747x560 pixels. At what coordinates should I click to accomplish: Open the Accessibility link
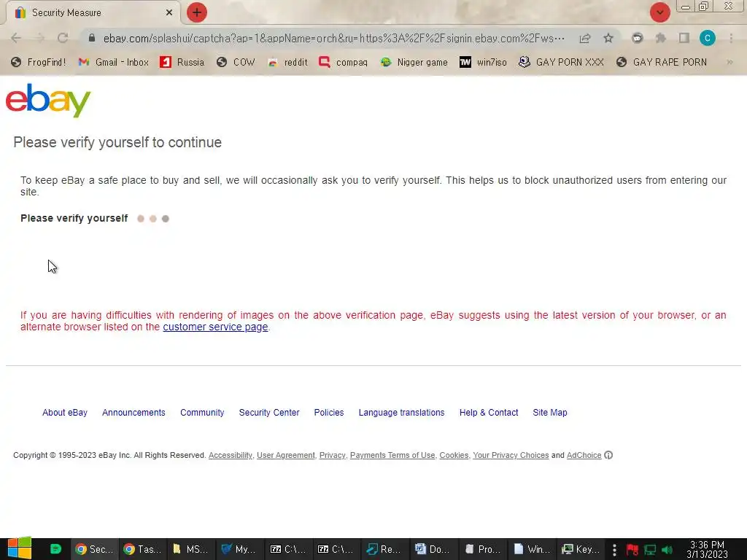231,455
